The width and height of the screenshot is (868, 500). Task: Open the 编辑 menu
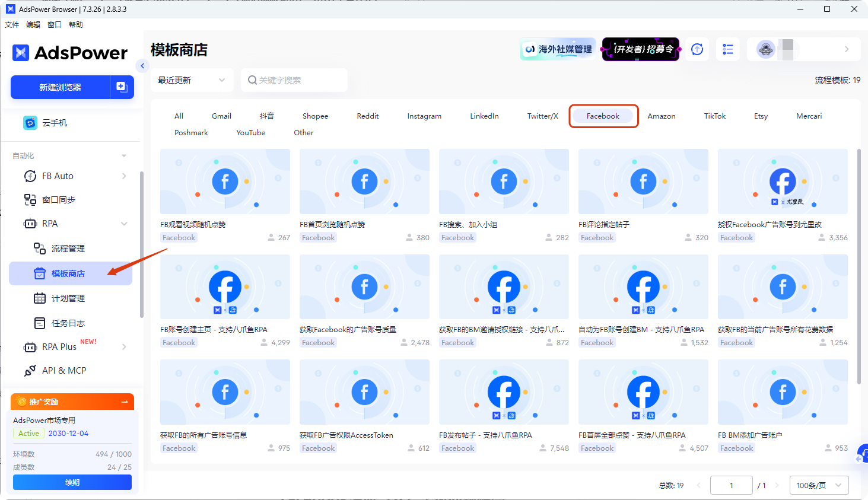click(33, 24)
